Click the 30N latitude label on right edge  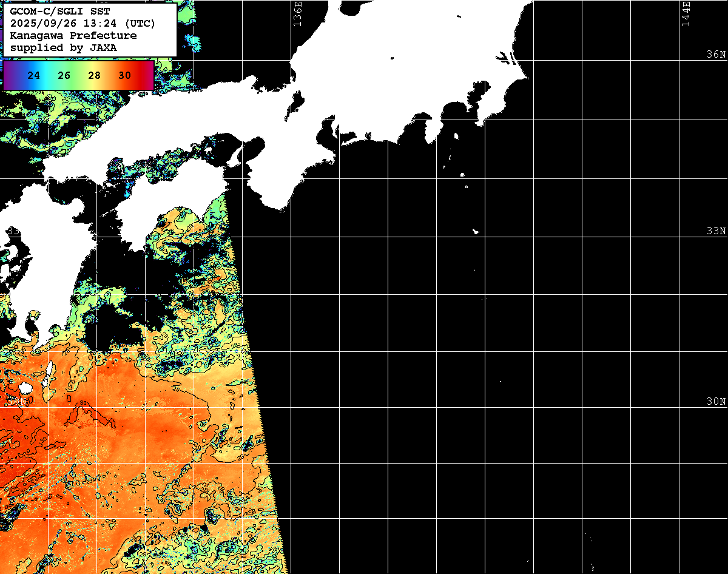(716, 402)
